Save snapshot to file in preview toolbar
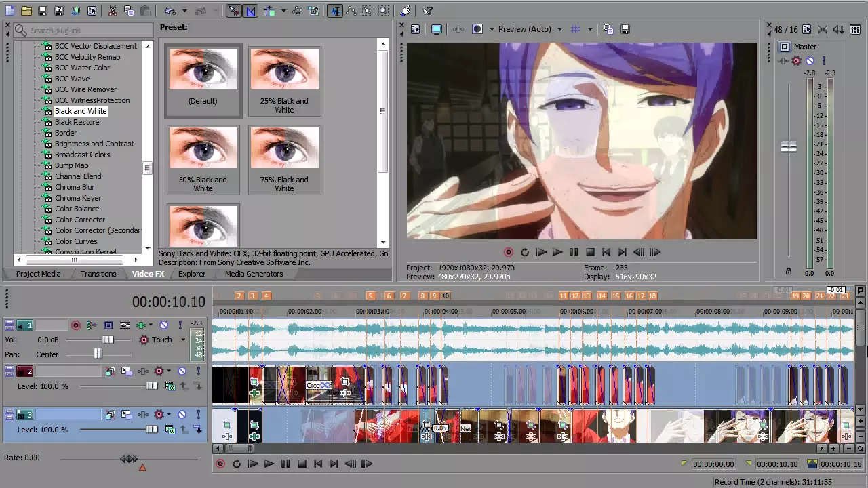868x488 pixels. click(x=625, y=29)
